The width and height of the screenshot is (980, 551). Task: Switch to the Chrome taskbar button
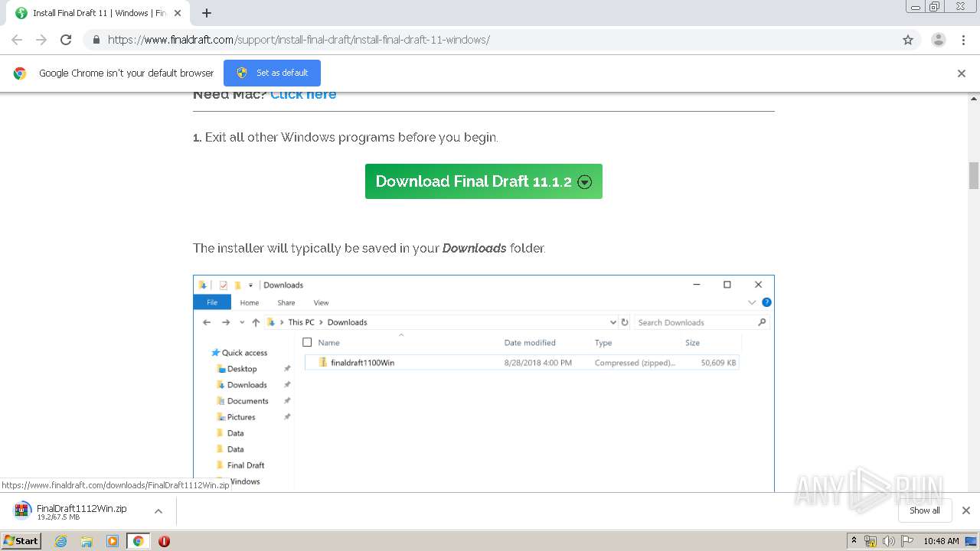[138, 541]
